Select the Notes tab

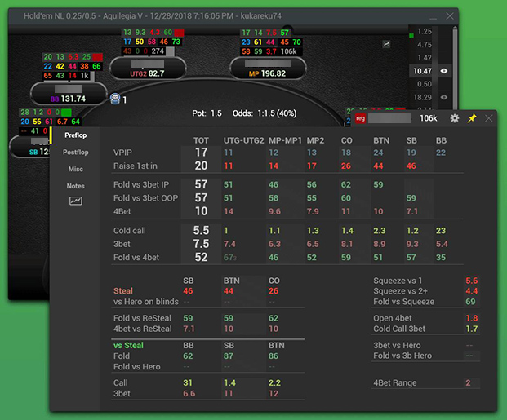[76, 186]
